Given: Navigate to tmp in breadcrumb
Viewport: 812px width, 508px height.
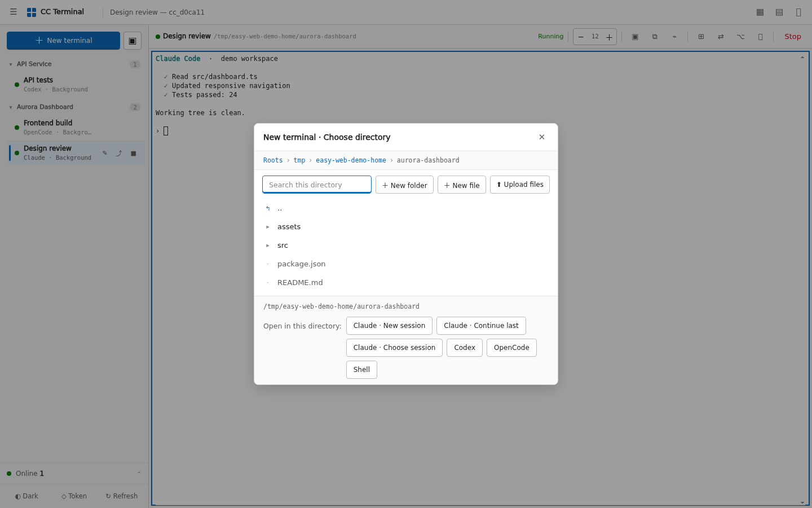Looking at the screenshot, I should point(299,160).
